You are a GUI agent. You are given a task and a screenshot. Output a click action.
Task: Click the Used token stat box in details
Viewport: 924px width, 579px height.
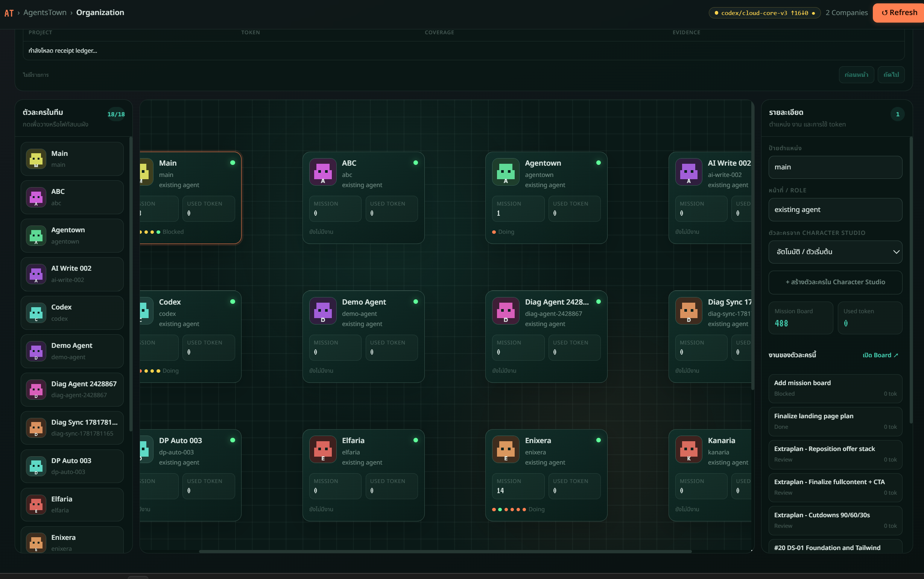(870, 318)
